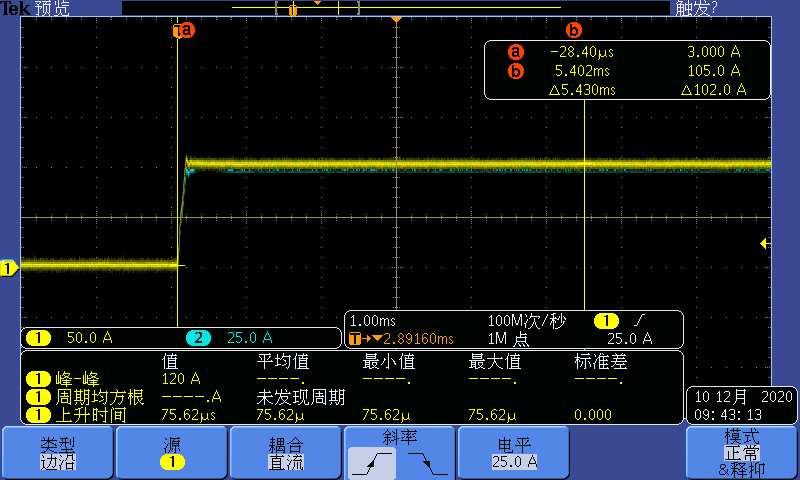The width and height of the screenshot is (800, 480).
Task: Click the cursor readout showing Δ5.430ms
Action: coord(582,89)
